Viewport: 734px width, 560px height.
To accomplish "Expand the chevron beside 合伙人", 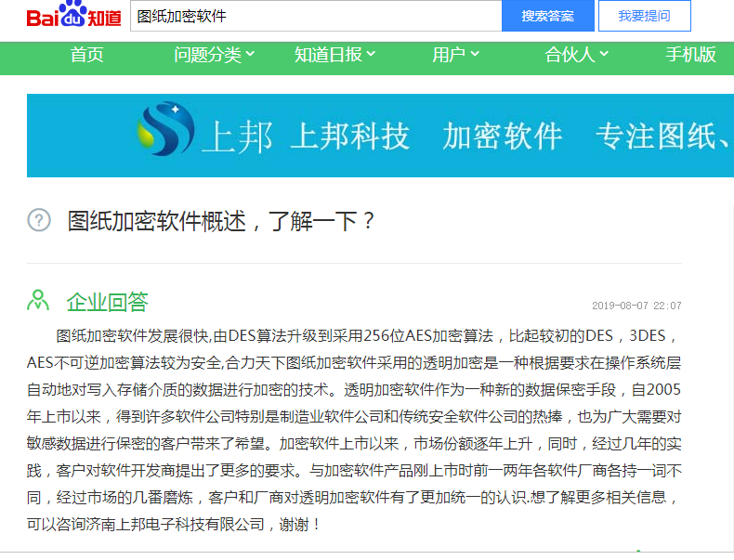I will (x=604, y=54).
